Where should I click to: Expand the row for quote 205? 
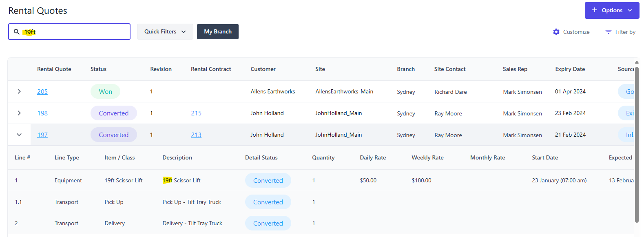(19, 92)
